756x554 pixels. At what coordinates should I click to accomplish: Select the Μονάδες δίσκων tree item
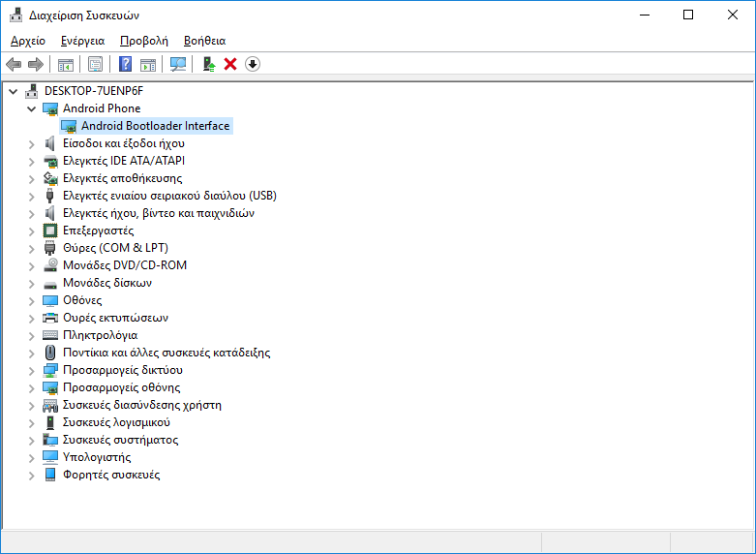[x=106, y=283]
